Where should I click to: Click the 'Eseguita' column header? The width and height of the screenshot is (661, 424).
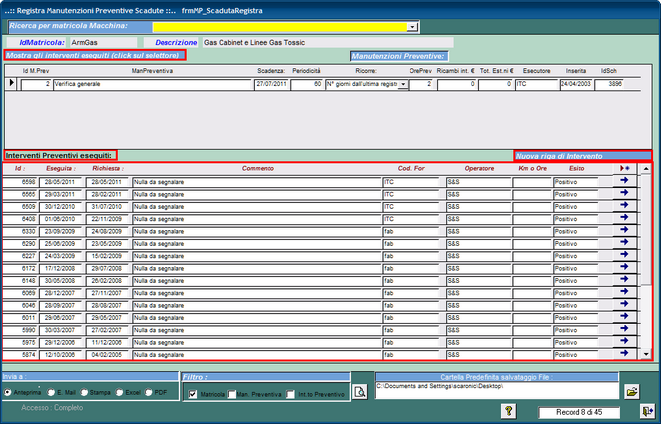point(61,168)
